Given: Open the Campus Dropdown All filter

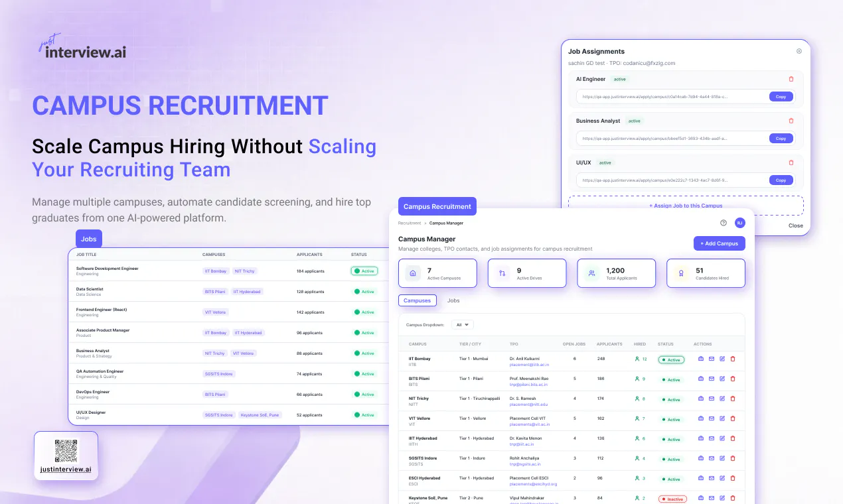Looking at the screenshot, I should pos(463,325).
